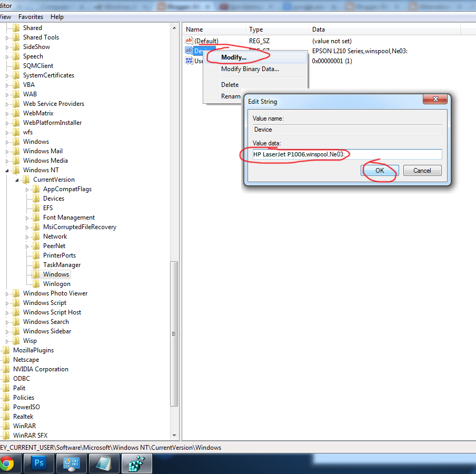Image resolution: width=476 pixels, height=474 pixels.
Task: Choose Delete from the context menu
Action: click(x=255, y=85)
